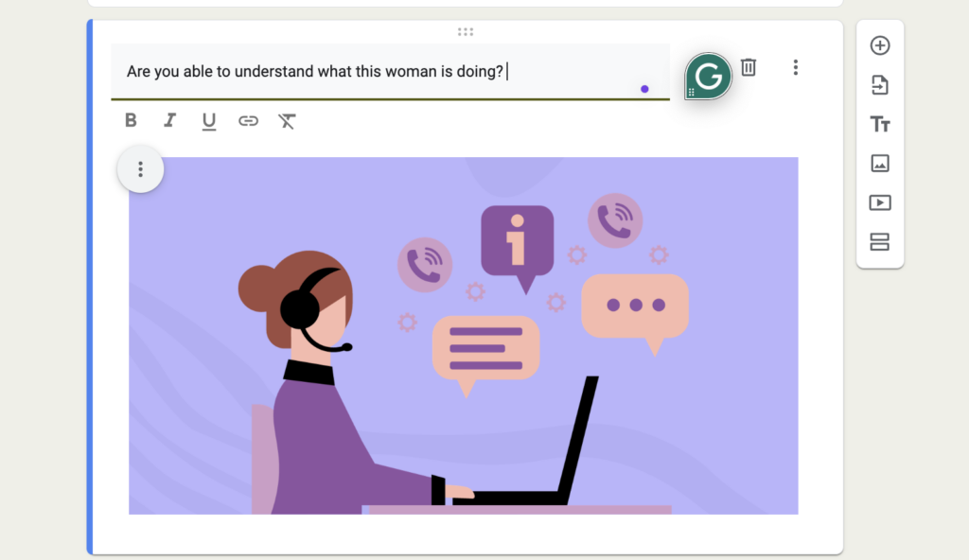This screenshot has width=969, height=560.
Task: Click the Import questions icon
Action: point(880,85)
